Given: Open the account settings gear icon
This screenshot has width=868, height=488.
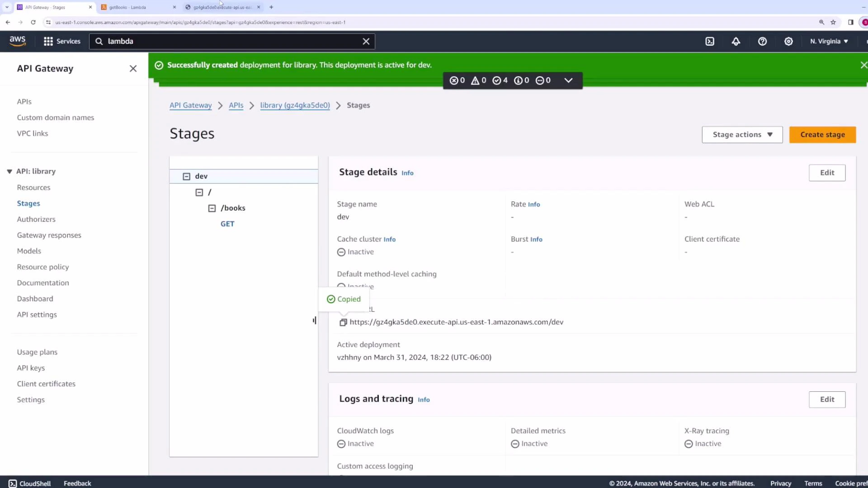Looking at the screenshot, I should click(x=788, y=41).
